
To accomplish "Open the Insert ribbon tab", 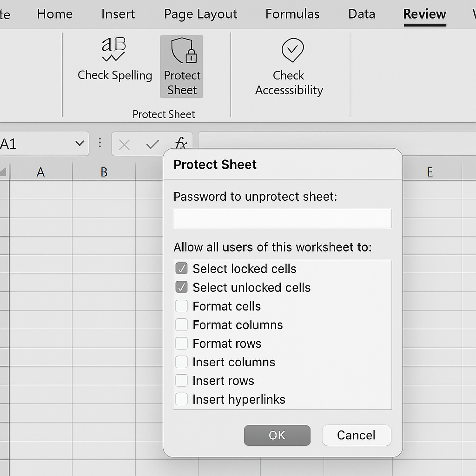I will (118, 14).
